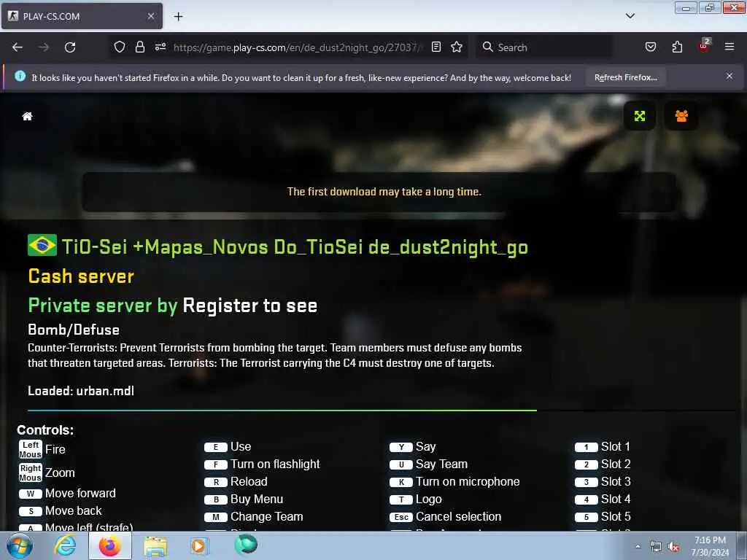Click the Register to see link
Screen dimensions: 747x560
pos(250,306)
